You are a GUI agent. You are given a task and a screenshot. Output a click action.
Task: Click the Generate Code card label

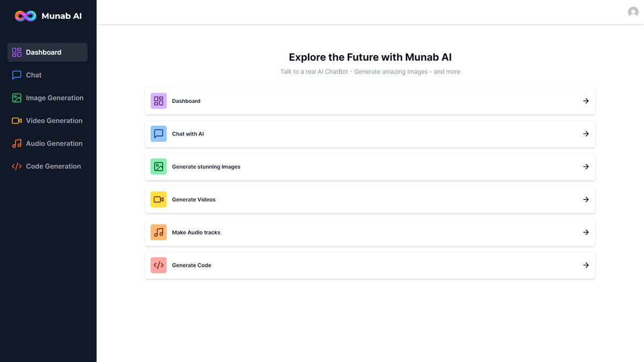[192, 265]
